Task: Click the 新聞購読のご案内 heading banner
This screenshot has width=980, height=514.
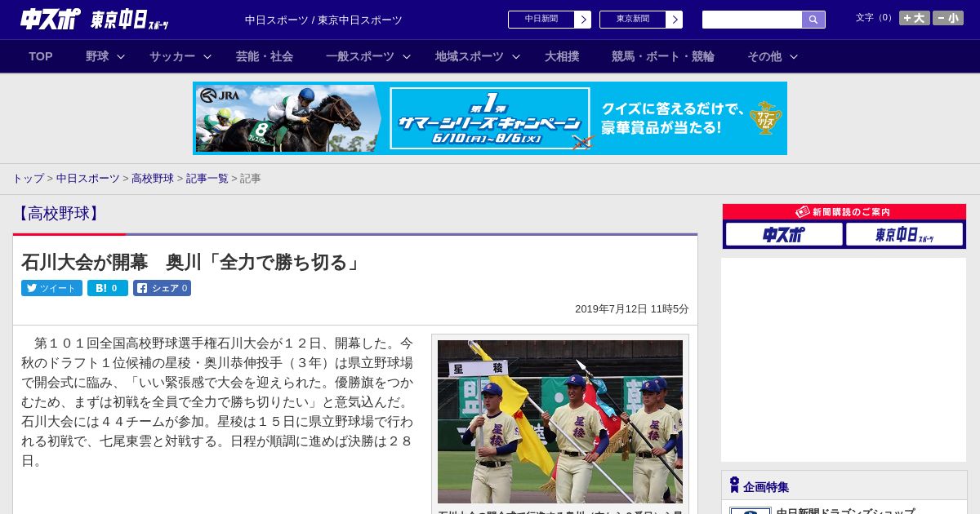Action: (x=844, y=212)
